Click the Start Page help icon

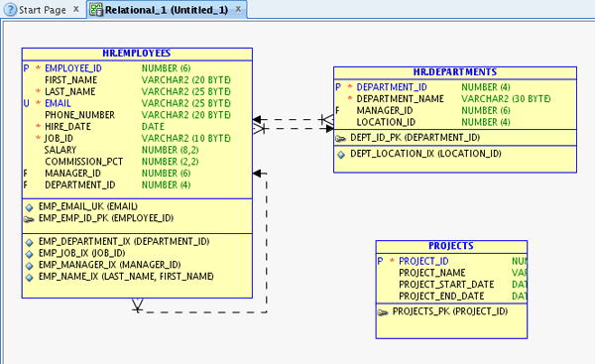coord(10,10)
